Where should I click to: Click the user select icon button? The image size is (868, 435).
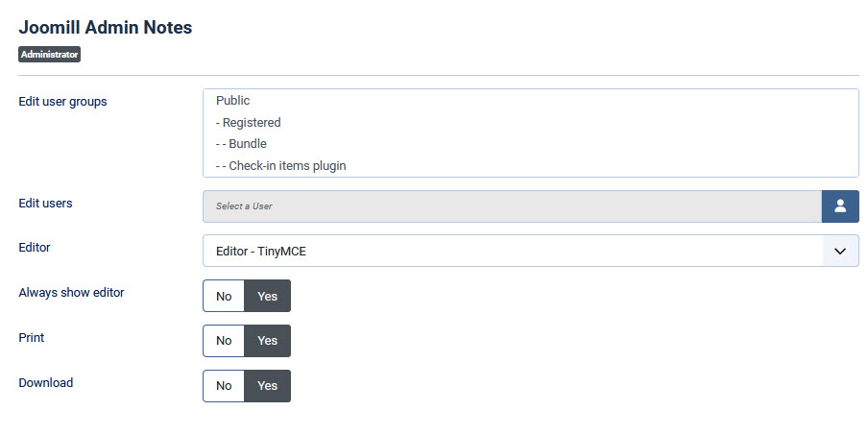(x=840, y=206)
